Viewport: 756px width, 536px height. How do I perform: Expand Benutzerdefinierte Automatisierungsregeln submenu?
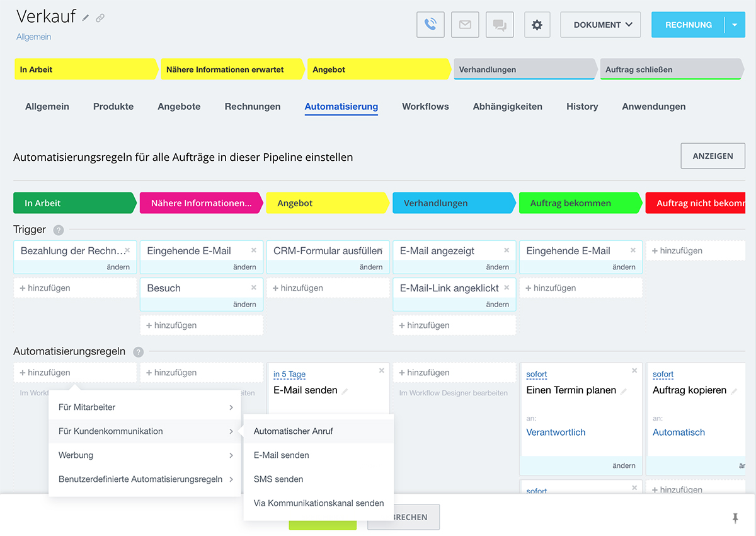point(145,479)
